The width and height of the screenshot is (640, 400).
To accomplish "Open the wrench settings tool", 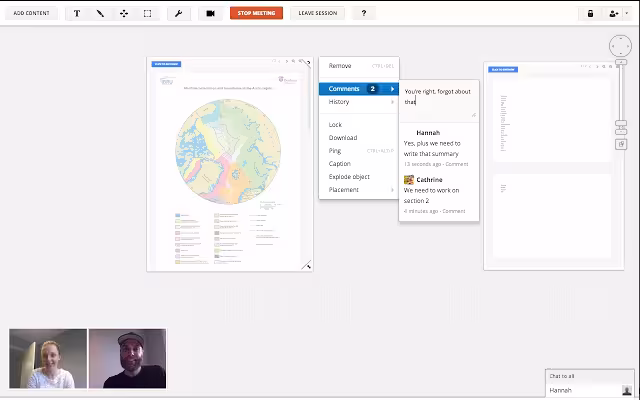I will (x=178, y=13).
